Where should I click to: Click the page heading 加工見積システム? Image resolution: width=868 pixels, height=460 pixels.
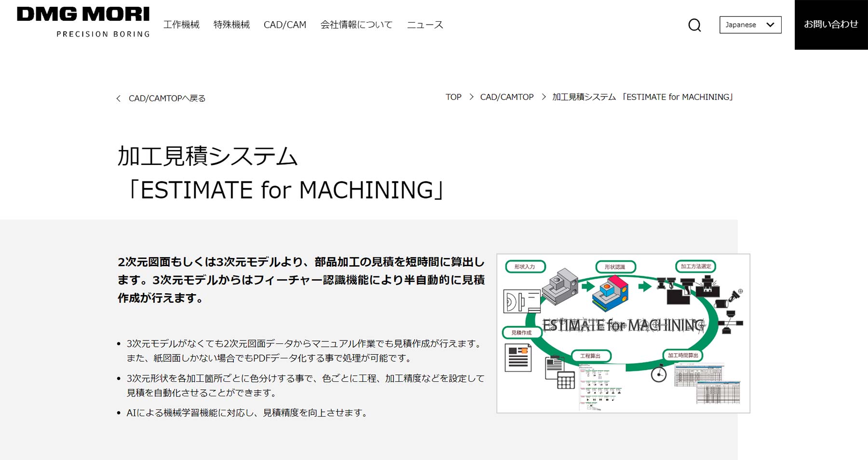(x=207, y=156)
